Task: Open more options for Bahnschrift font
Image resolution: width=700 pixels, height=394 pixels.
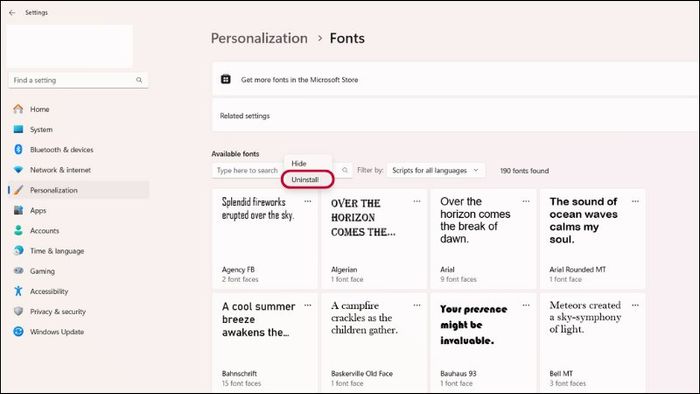Action: (x=308, y=306)
